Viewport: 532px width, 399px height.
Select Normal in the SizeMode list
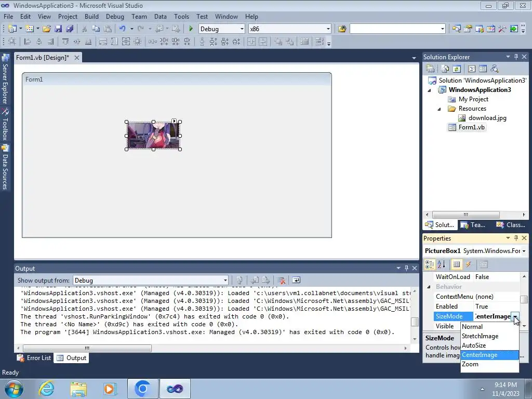click(x=489, y=326)
